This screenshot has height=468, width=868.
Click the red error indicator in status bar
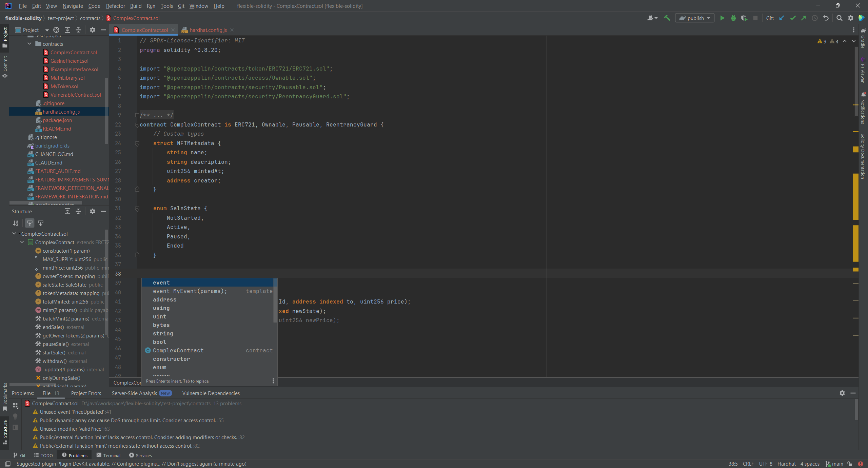pyautogui.click(x=861, y=464)
